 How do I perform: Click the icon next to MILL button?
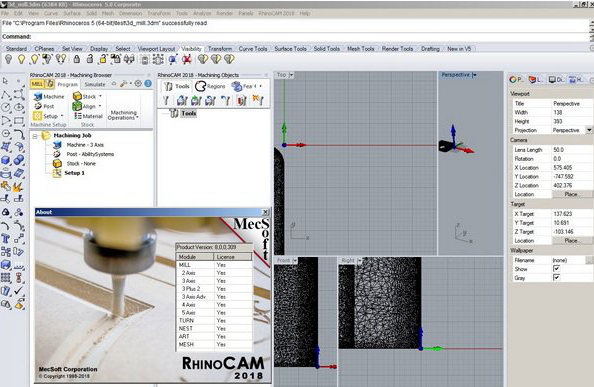(x=50, y=84)
